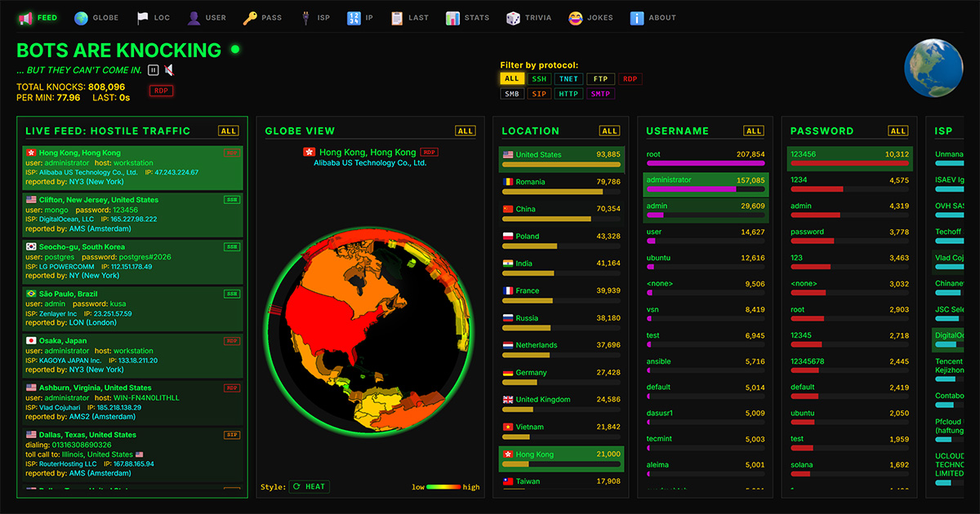Select the Hong Kong administrator feed entry
Viewport: 980px width, 514px height.
click(x=132, y=167)
